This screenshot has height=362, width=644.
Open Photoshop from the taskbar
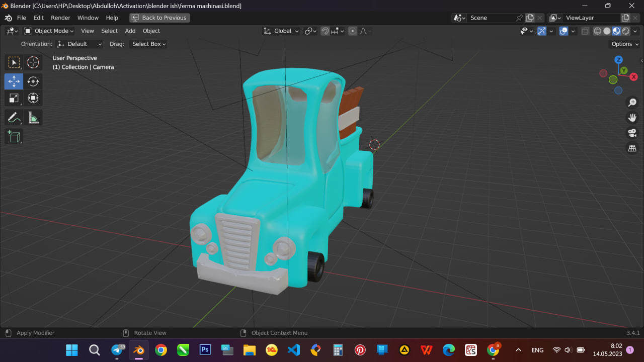coord(205,349)
